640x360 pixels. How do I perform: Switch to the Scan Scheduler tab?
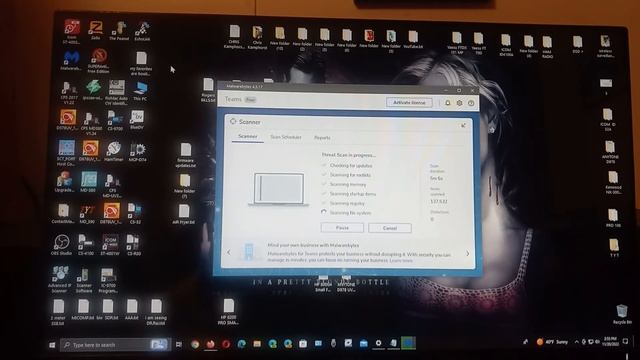pos(286,137)
